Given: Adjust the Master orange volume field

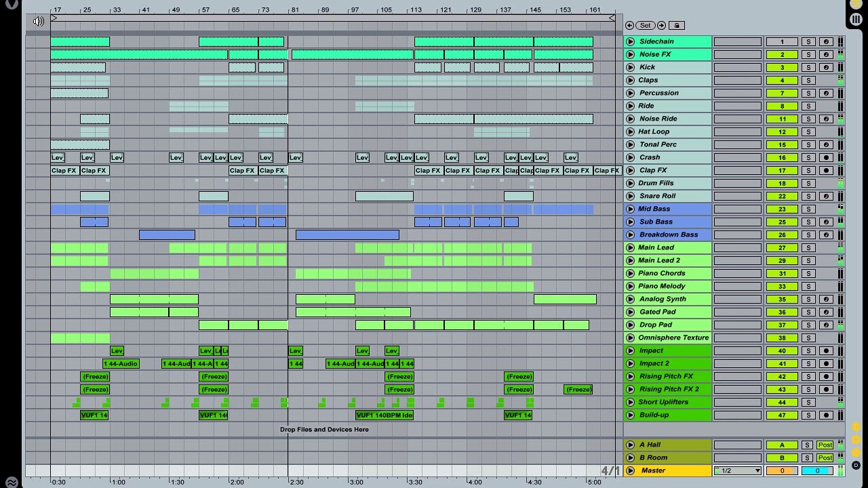Looking at the screenshot, I should coord(782,470).
